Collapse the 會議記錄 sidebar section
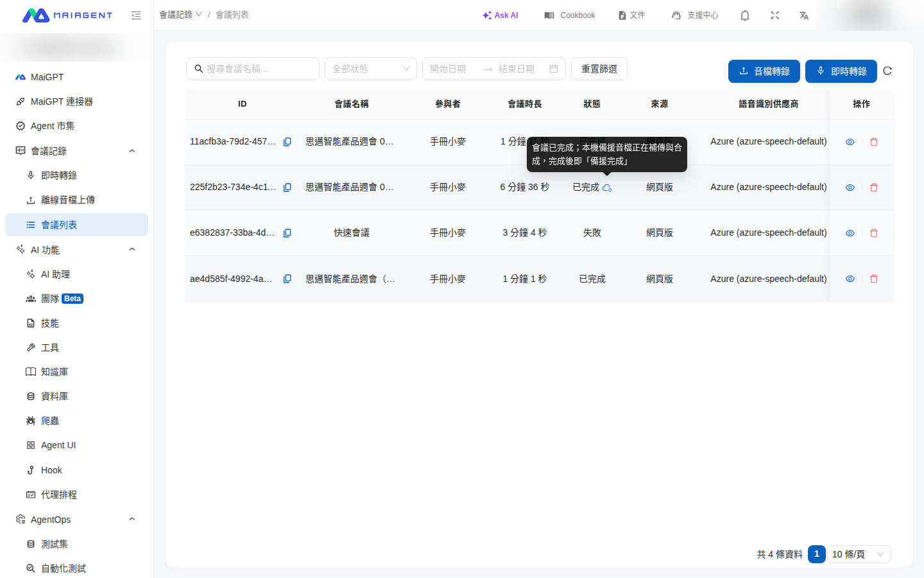924x578 pixels. pyautogui.click(x=132, y=151)
